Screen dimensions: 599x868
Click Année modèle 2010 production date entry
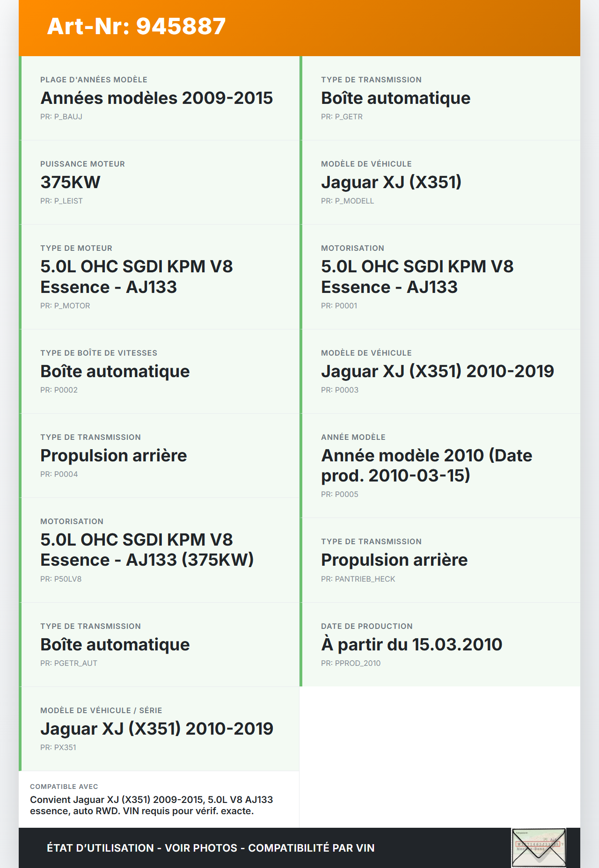426,465
